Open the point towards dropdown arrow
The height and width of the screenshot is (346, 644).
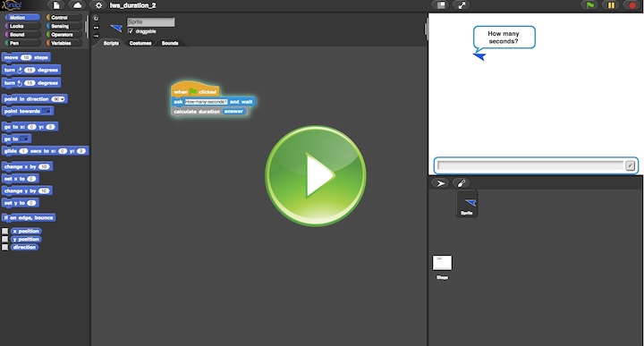point(47,111)
